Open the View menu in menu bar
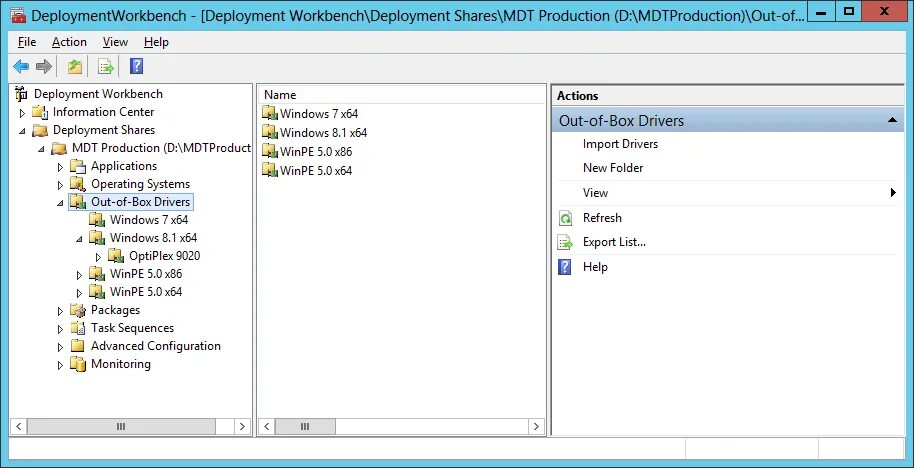Viewport: 914px width, 468px height. click(x=115, y=42)
